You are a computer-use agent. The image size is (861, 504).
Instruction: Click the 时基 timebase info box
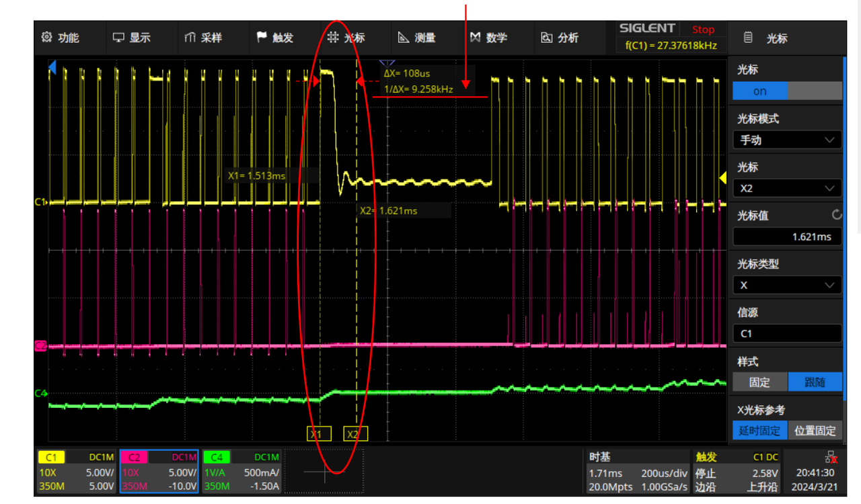pyautogui.click(x=636, y=472)
